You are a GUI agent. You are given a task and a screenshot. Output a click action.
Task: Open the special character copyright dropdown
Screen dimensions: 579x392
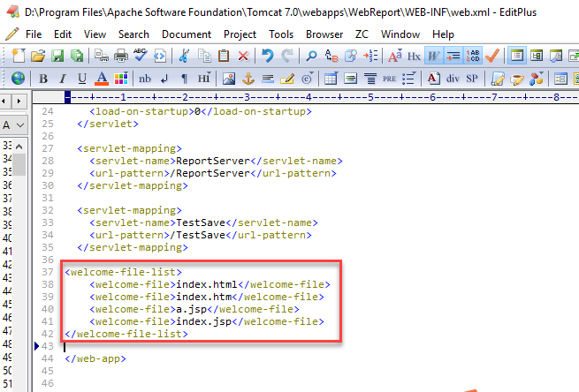[x=307, y=79]
